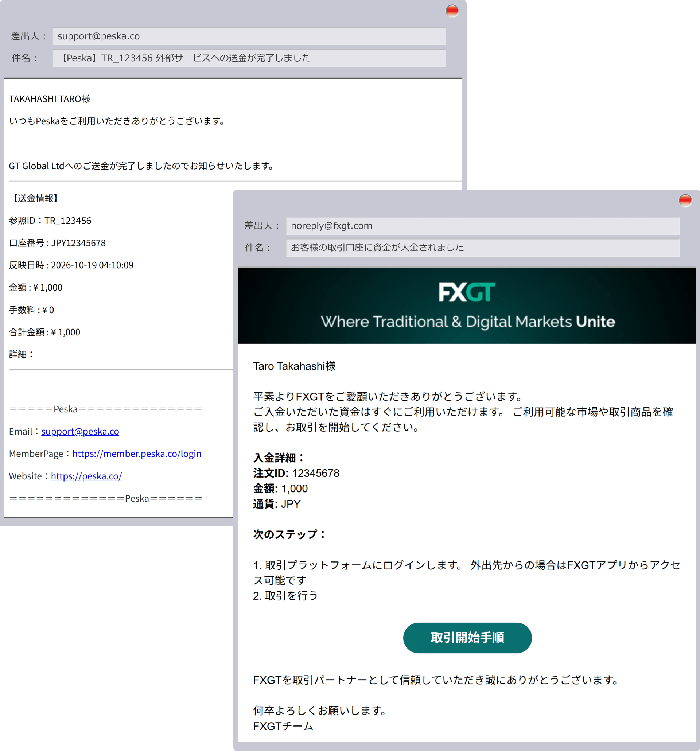Click sender field showing support@peska.co
700x751 pixels.
249,36
